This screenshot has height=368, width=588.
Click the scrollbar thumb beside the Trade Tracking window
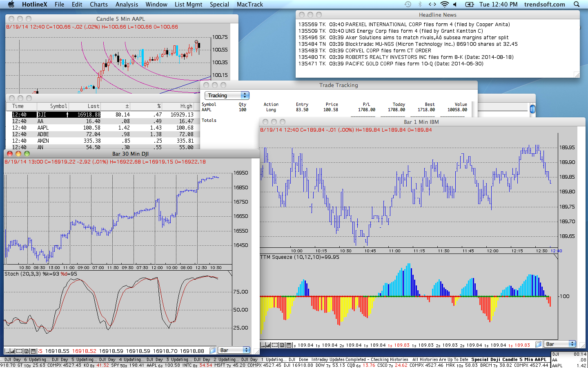(x=532, y=109)
